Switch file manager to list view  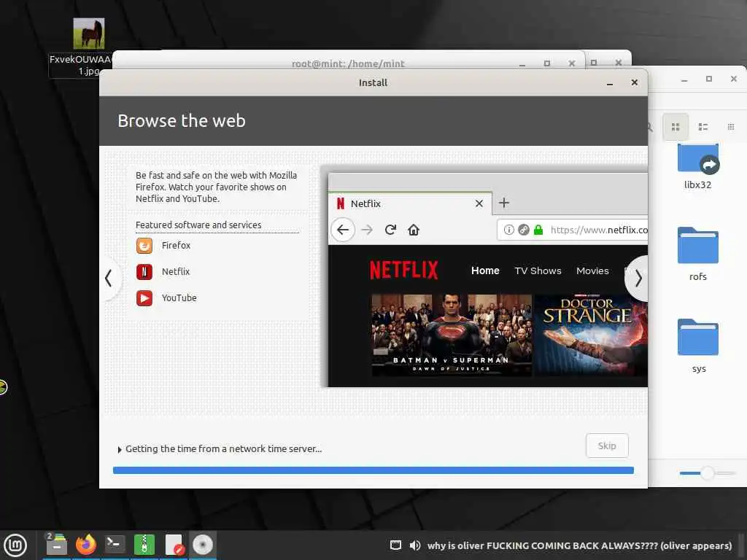pos(703,127)
